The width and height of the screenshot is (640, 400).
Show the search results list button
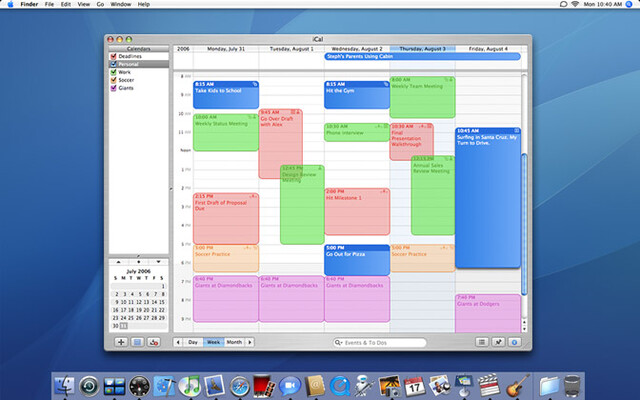[x=482, y=342]
